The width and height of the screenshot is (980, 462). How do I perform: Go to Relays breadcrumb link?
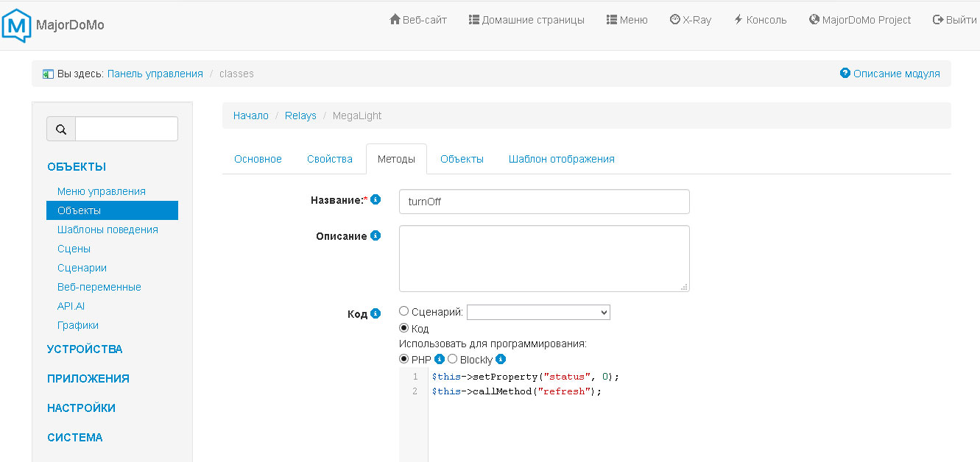(x=300, y=115)
